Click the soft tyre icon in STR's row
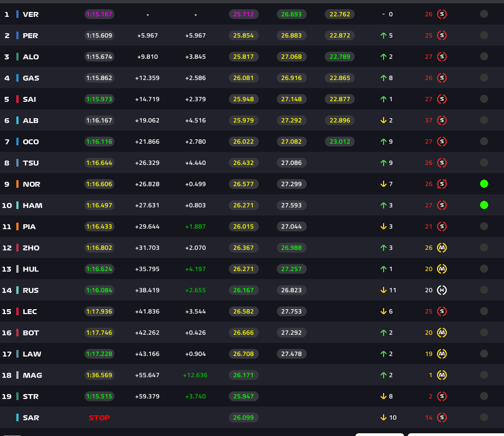The width and height of the screenshot is (504, 436). click(442, 396)
